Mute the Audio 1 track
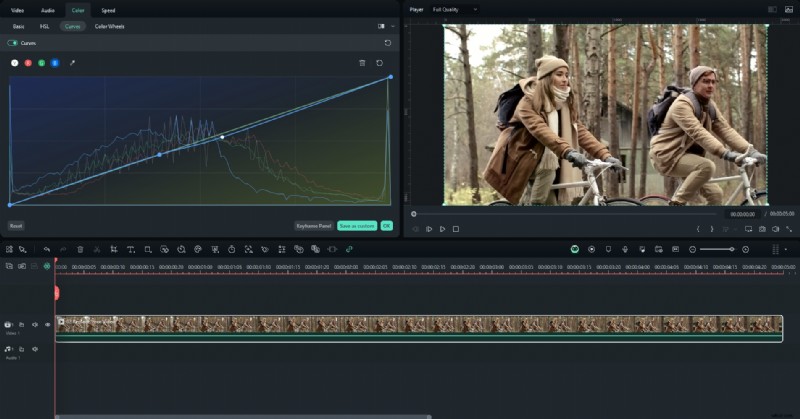This screenshot has height=419, width=800. 35,349
